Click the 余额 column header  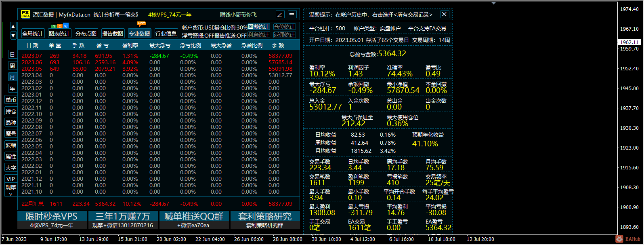[278, 45]
